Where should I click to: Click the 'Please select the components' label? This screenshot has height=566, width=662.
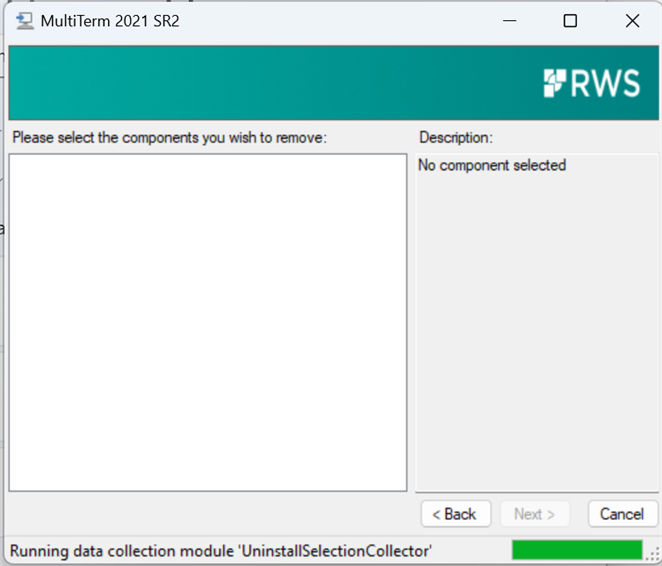170,138
